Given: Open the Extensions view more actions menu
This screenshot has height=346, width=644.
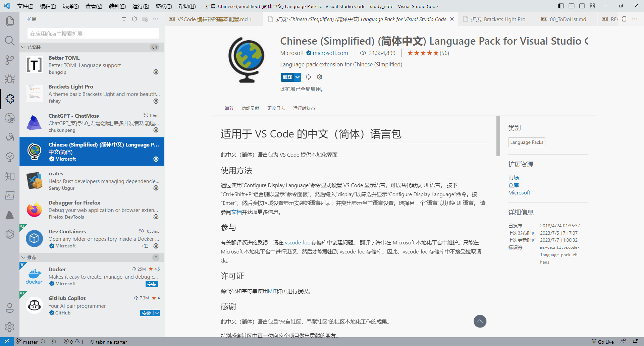Looking at the screenshot, I should pyautogui.click(x=155, y=19).
